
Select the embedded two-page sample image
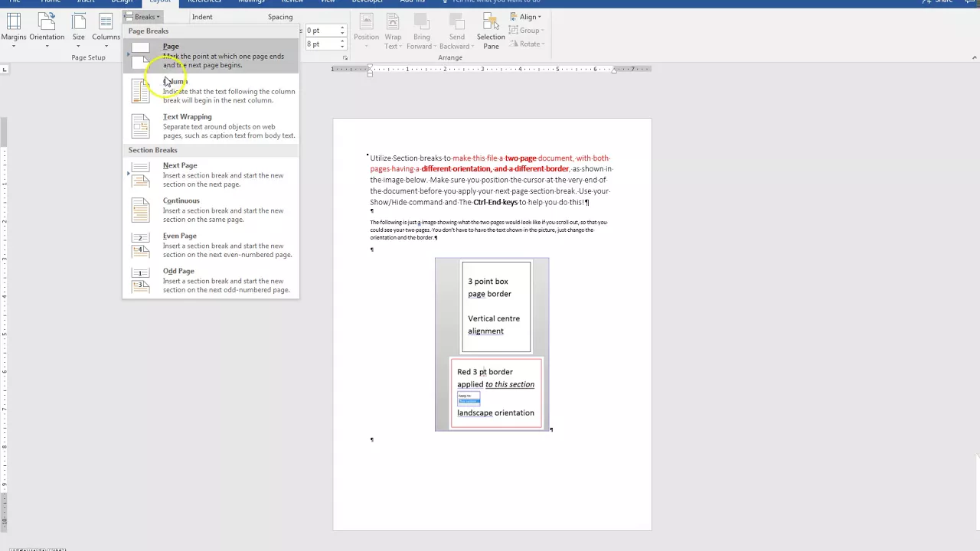pos(492,344)
